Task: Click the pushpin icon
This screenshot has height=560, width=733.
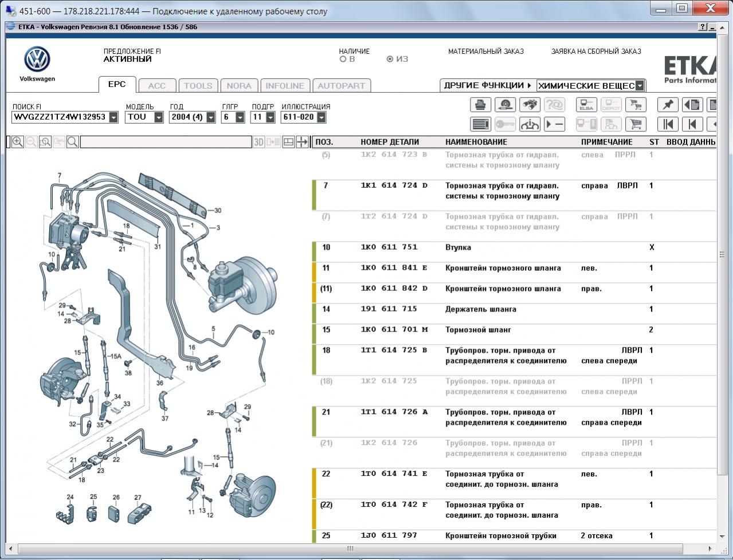Action: coord(668,105)
